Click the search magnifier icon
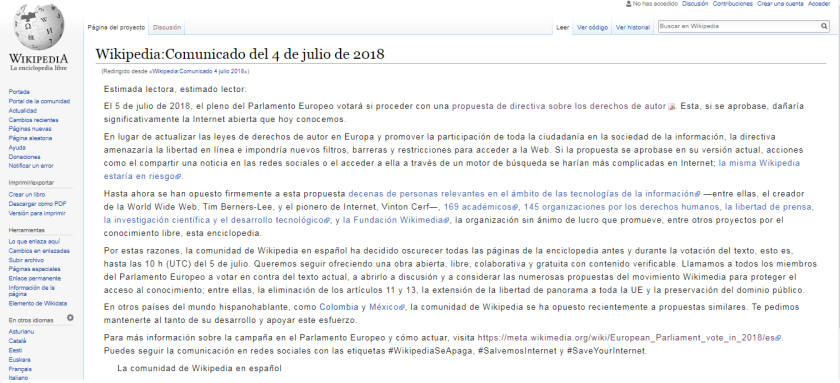The width and height of the screenshot is (840, 383). tap(824, 26)
